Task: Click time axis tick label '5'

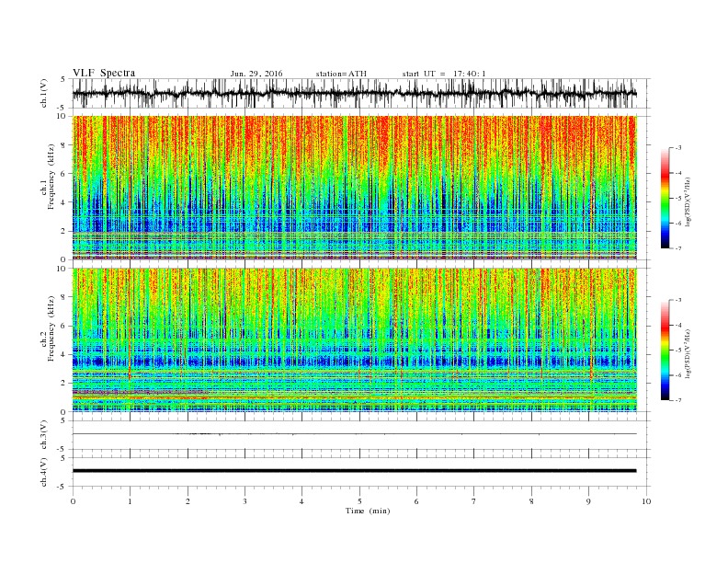Action: coord(359,501)
